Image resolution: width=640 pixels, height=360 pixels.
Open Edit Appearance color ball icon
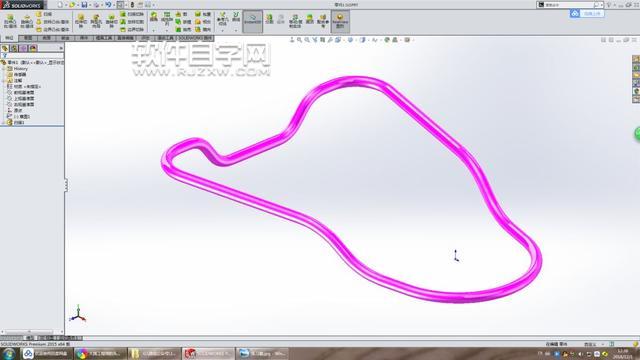387,40
